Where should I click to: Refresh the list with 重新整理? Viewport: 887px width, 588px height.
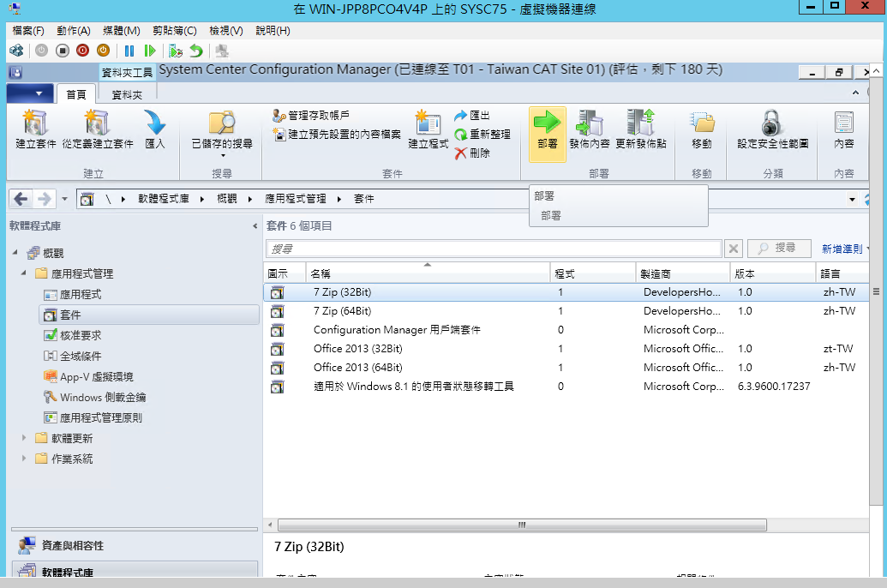click(x=482, y=134)
